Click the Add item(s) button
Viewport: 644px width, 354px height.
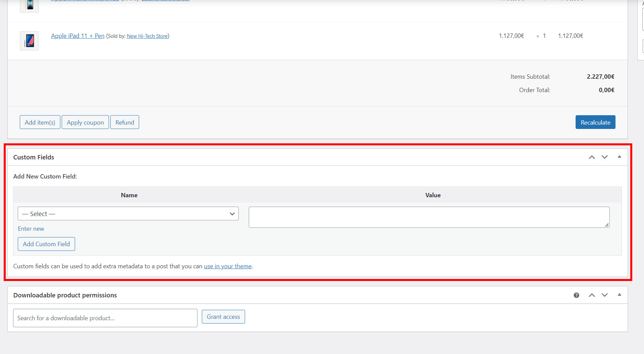(40, 122)
